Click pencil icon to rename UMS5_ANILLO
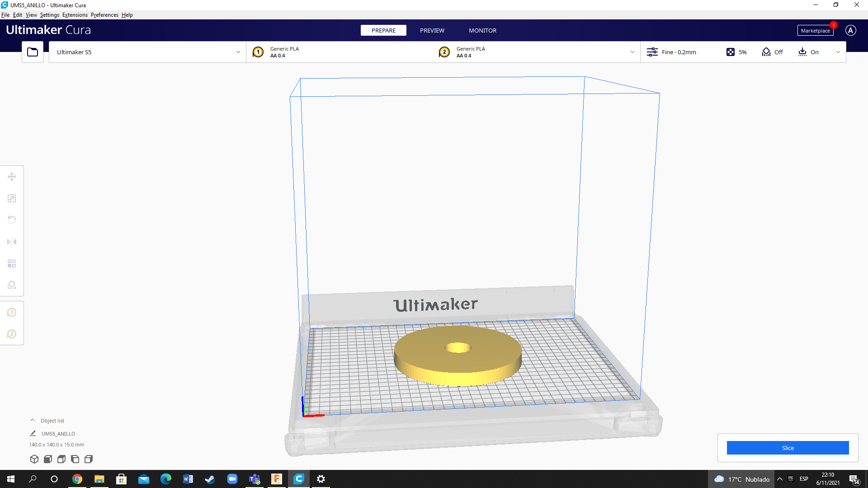This screenshot has width=868, height=488. pyautogui.click(x=33, y=433)
